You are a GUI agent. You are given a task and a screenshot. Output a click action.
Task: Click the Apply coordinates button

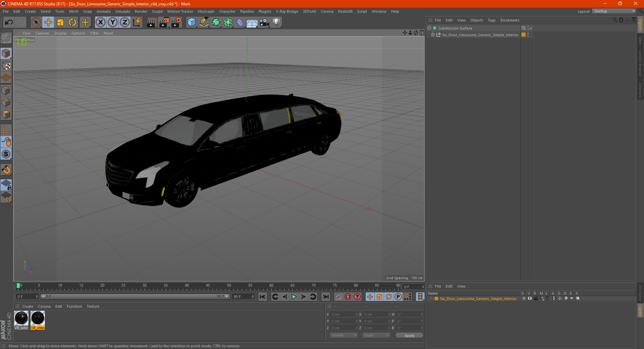pos(409,336)
